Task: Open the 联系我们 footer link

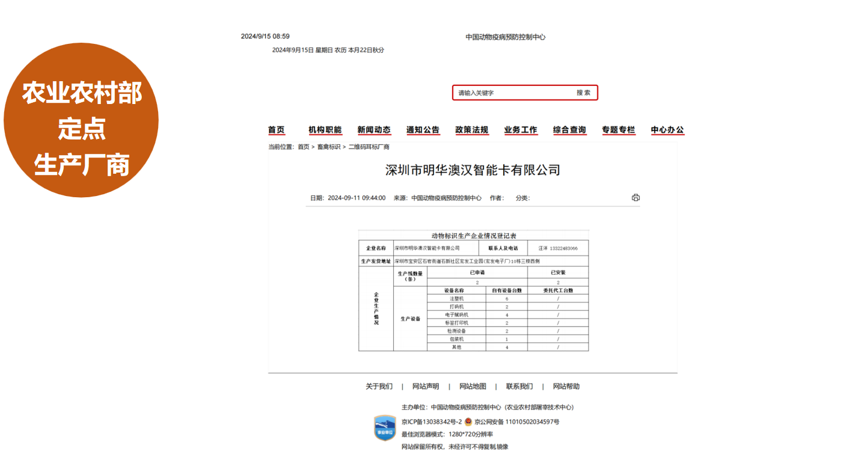Action: (x=519, y=387)
